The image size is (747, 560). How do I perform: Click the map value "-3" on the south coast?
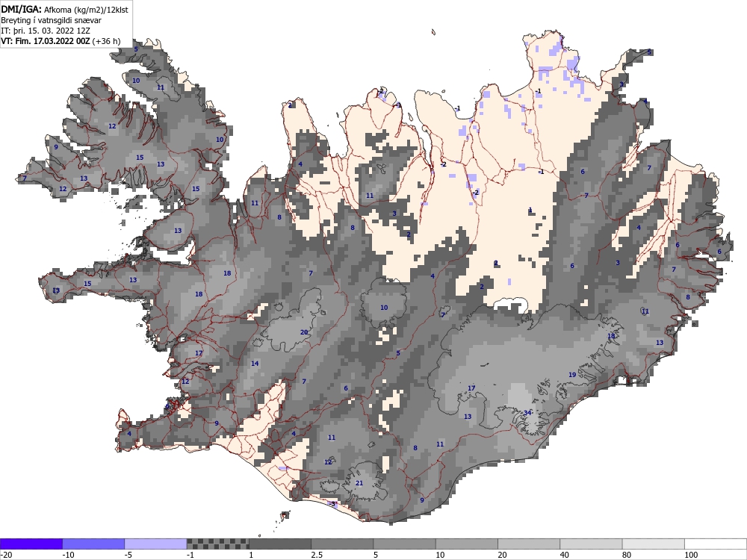click(x=332, y=504)
